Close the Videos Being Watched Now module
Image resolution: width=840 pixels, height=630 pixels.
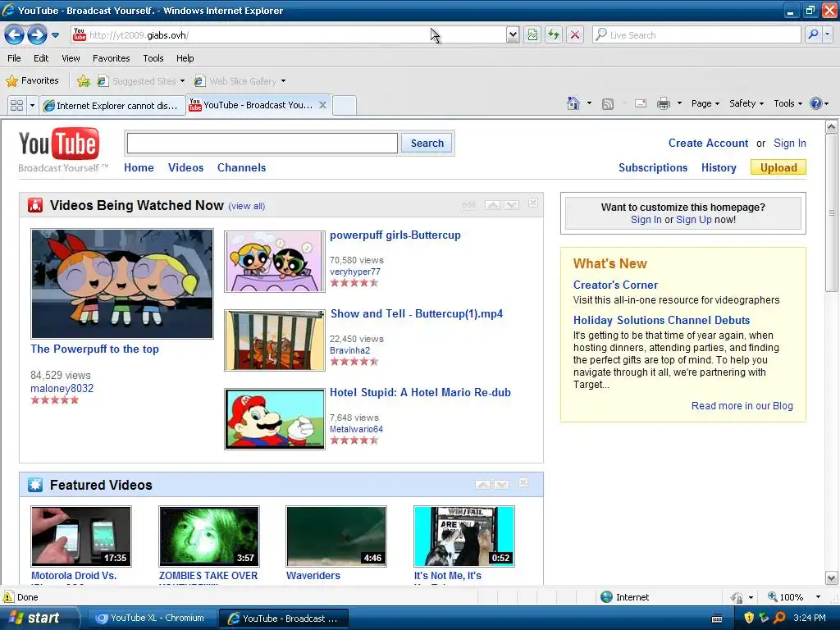[533, 203]
